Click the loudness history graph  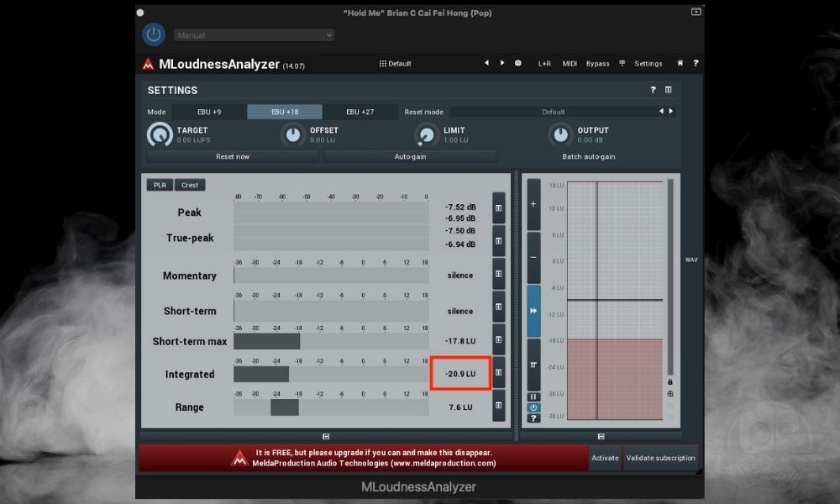coord(615,301)
